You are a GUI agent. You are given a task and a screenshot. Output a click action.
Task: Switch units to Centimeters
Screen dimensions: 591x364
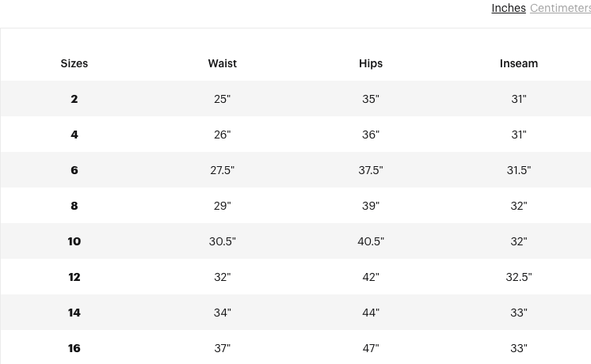click(559, 8)
